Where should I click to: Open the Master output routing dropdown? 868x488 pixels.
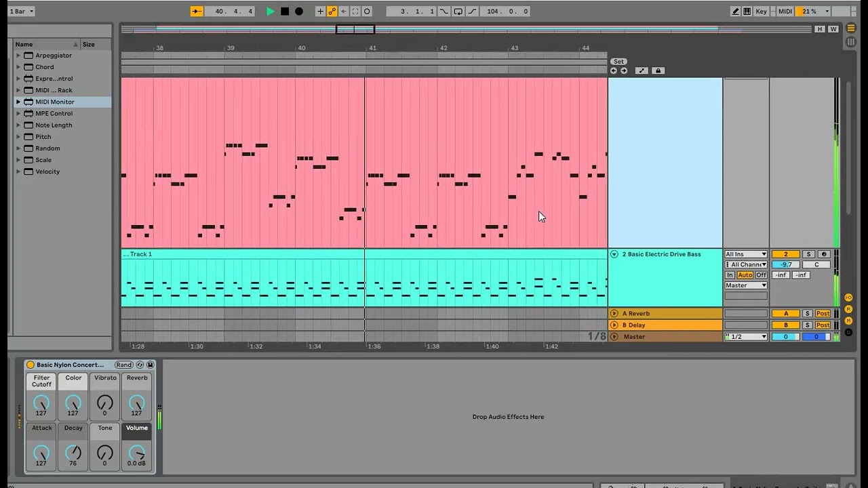tap(746, 285)
